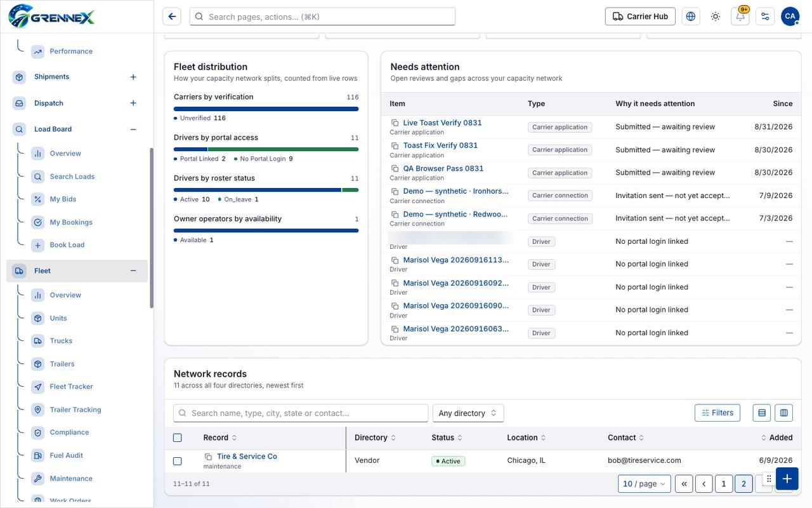The height and width of the screenshot is (508, 812).
Task: Collapse the Fleet sidebar section
Action: [133, 271]
